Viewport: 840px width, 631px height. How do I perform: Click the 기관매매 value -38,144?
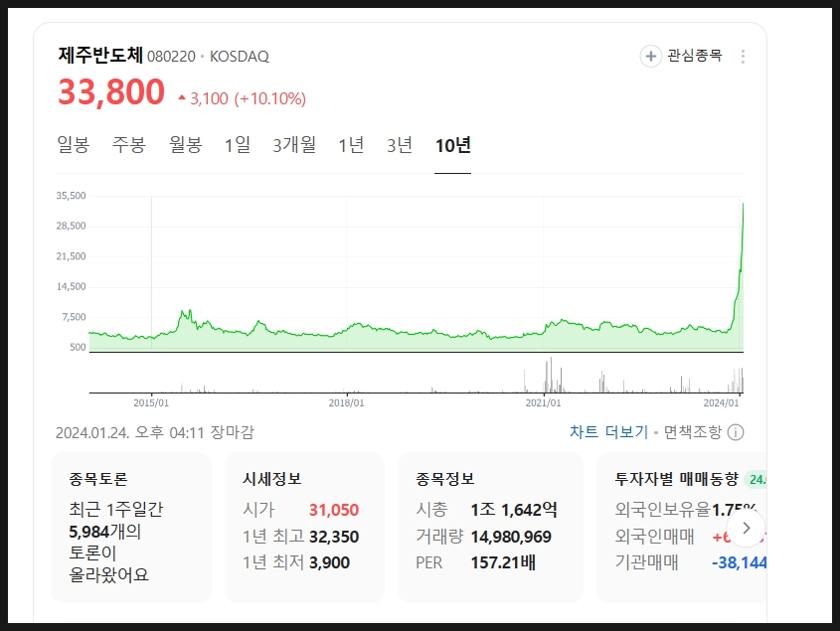point(740,563)
